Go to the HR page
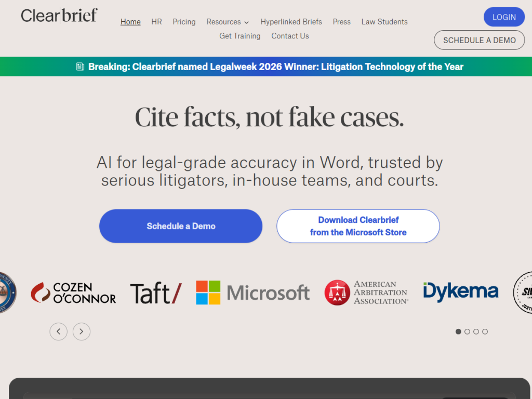Screen dimensions: 532x399 coord(156,22)
